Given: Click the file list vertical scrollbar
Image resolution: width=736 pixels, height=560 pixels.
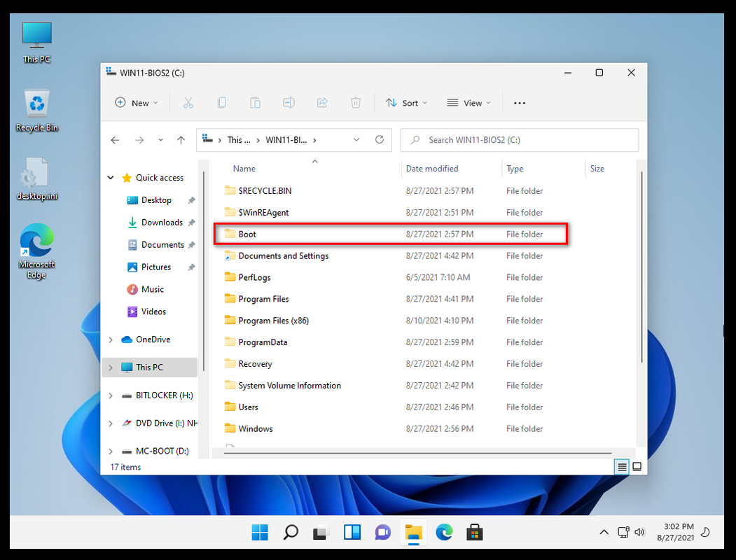Looking at the screenshot, I should (641, 267).
